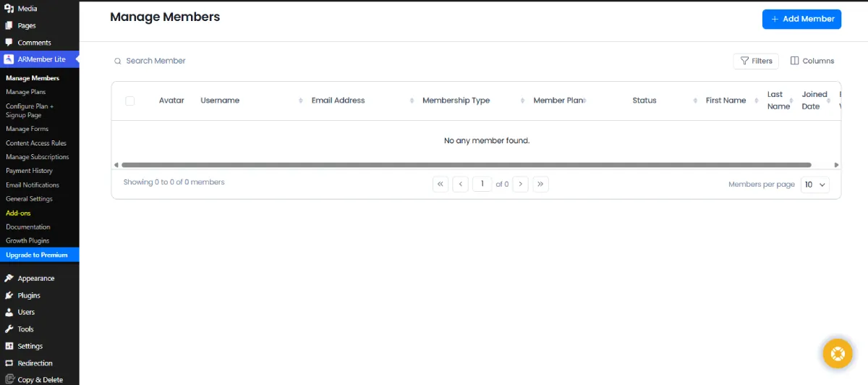The height and width of the screenshot is (385, 868).
Task: Go to the last page arrow
Action: [540, 184]
